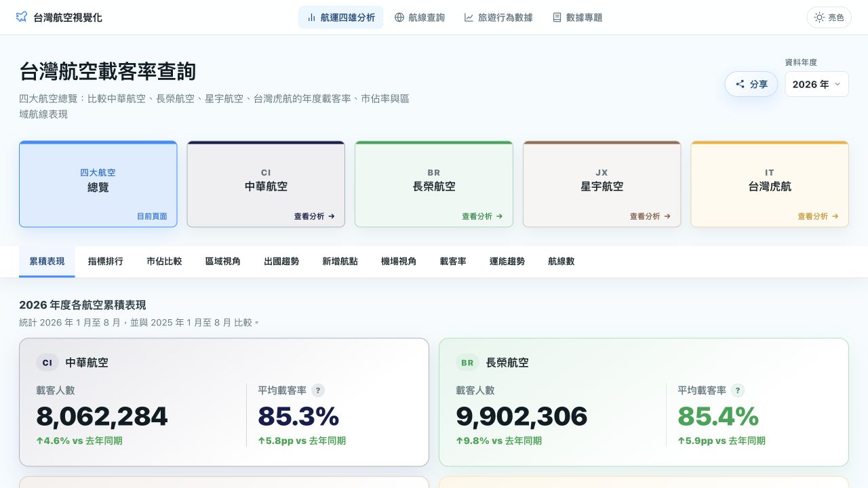The image size is (868, 488).
Task: Switch to the 出國趨勢 tab
Action: (x=281, y=261)
